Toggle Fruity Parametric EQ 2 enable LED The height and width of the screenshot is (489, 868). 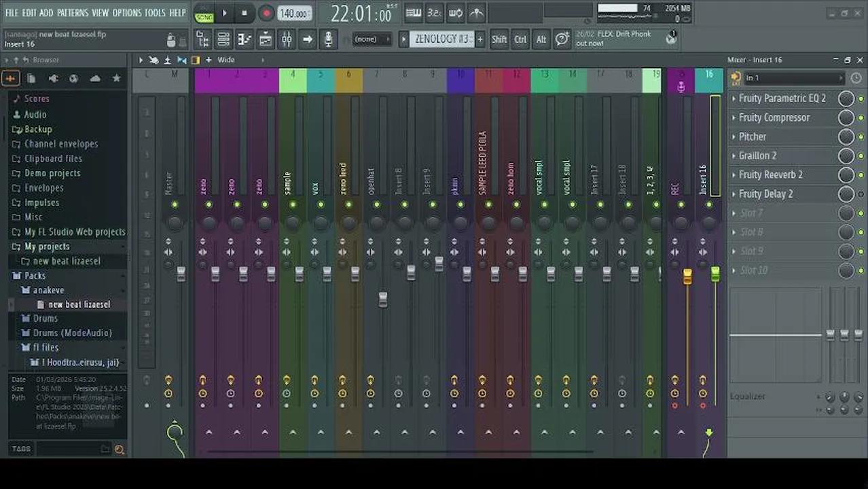coord(861,98)
